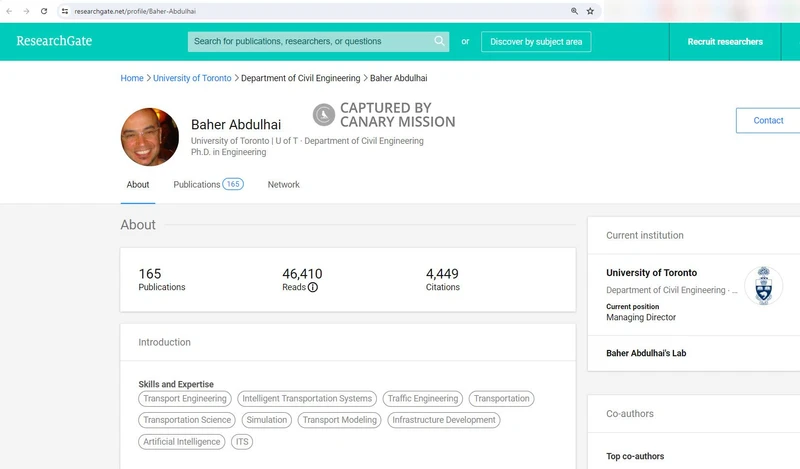The image size is (800, 469).
Task: Select the ITS skill tag
Action: [x=242, y=442]
